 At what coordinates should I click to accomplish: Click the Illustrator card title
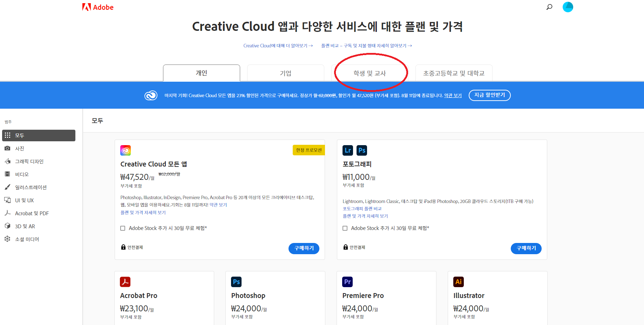pyautogui.click(x=469, y=296)
